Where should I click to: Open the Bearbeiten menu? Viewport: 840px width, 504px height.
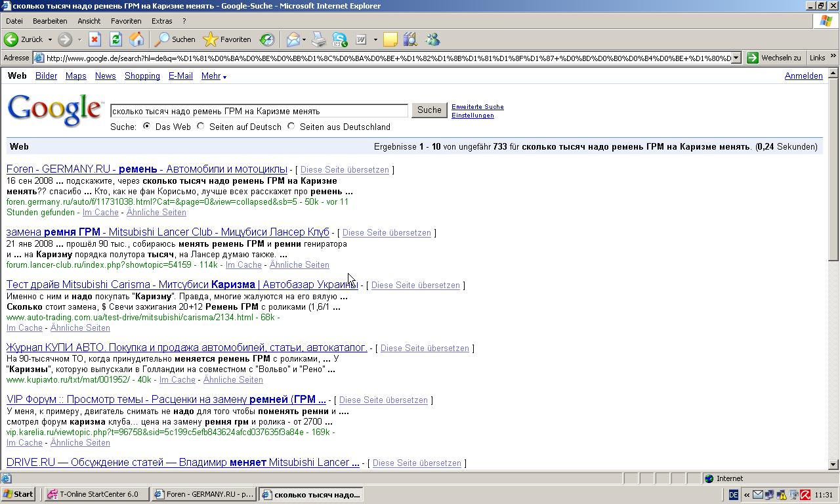[50, 21]
